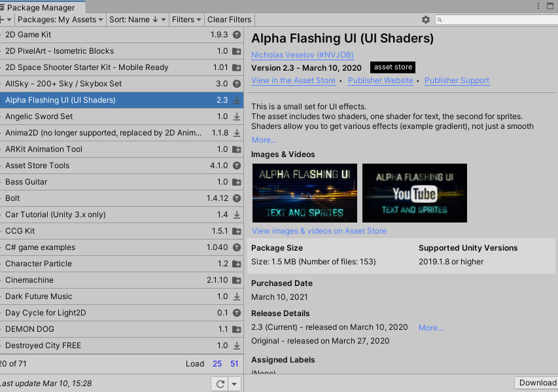Open Package Manager settings gear
Image resolution: width=558 pixels, height=392 pixels.
coord(426,20)
